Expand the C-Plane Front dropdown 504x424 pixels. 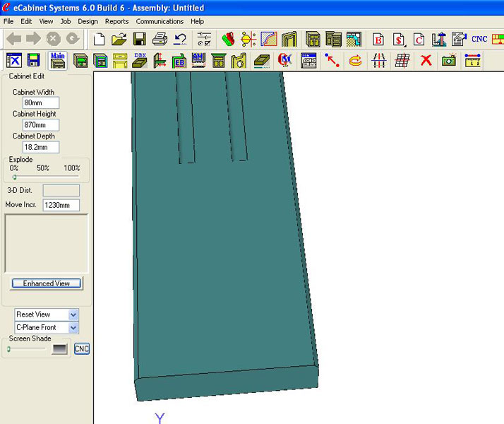tap(73, 328)
